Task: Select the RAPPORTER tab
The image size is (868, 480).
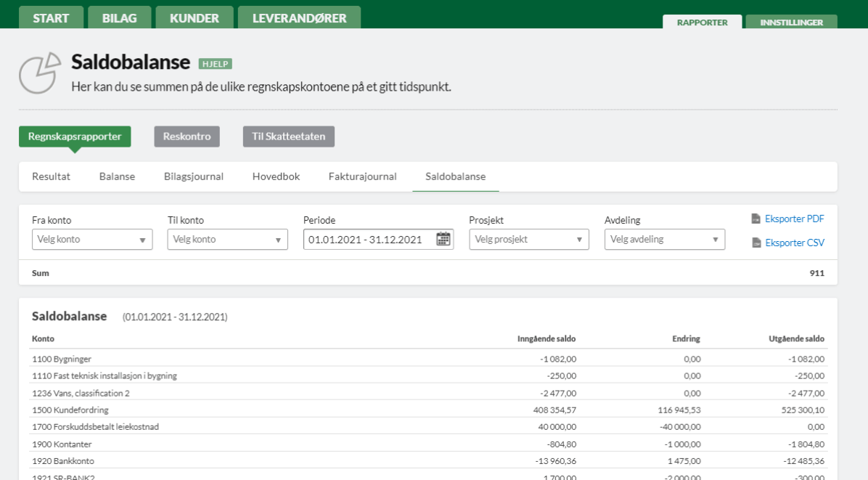Action: (x=702, y=22)
